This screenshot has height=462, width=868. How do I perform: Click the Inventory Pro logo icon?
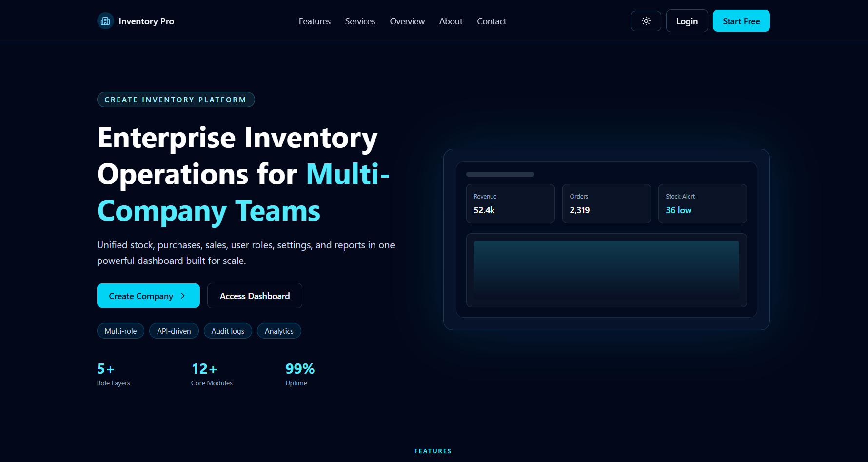click(x=105, y=20)
